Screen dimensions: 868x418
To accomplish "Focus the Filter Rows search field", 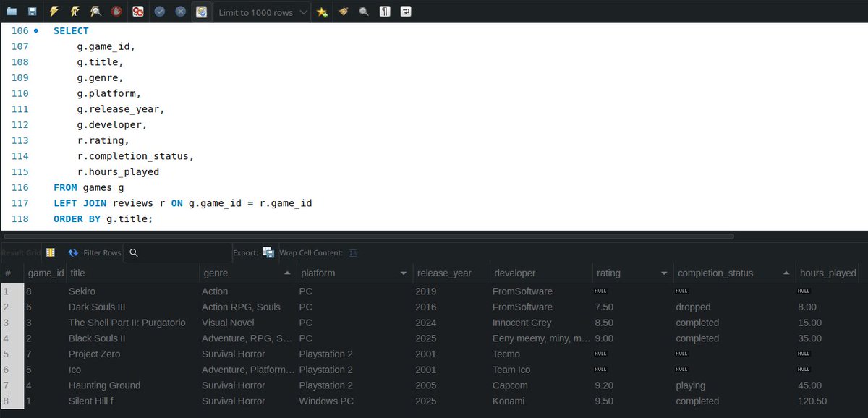I will [x=177, y=252].
